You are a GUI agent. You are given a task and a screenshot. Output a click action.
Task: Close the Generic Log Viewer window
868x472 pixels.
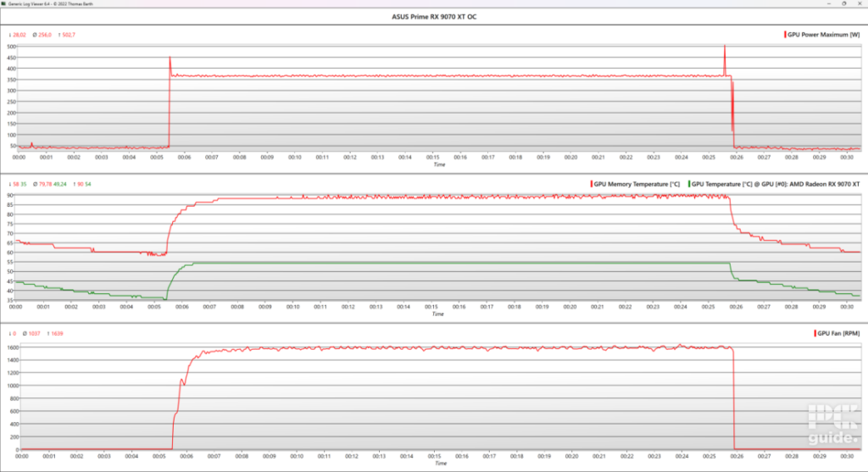860,3
